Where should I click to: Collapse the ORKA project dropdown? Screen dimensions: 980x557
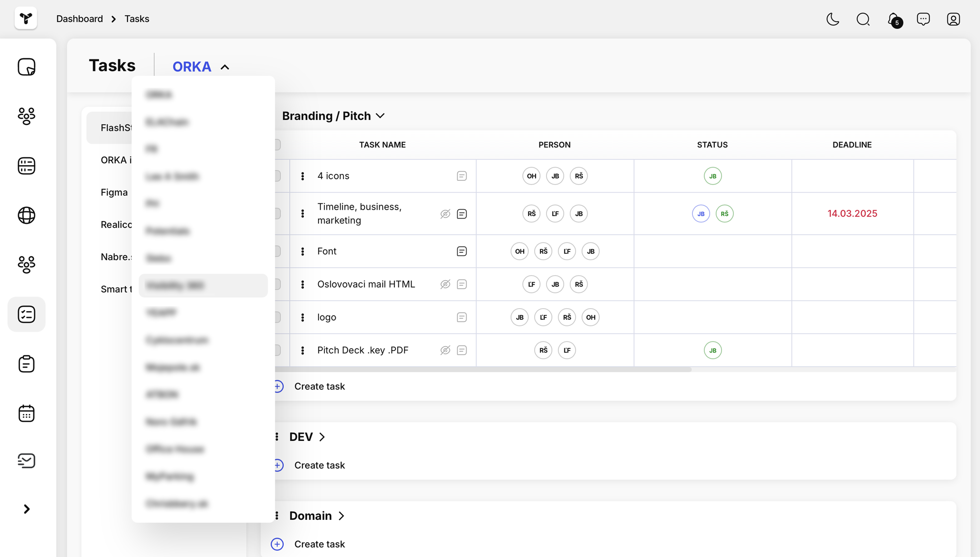[225, 67]
